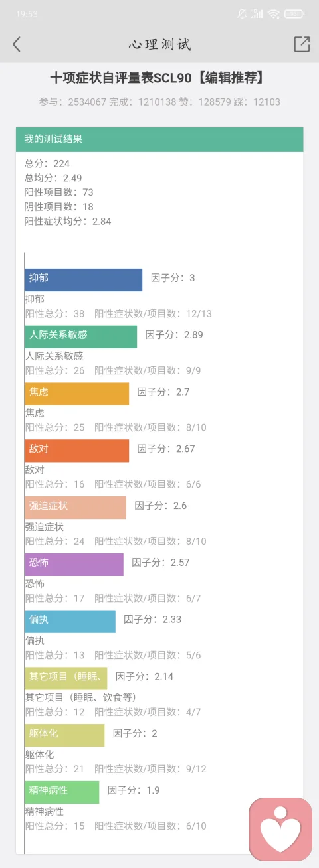The image size is (319, 868).
Task: Select the 躯体化 bar
Action: point(65,735)
